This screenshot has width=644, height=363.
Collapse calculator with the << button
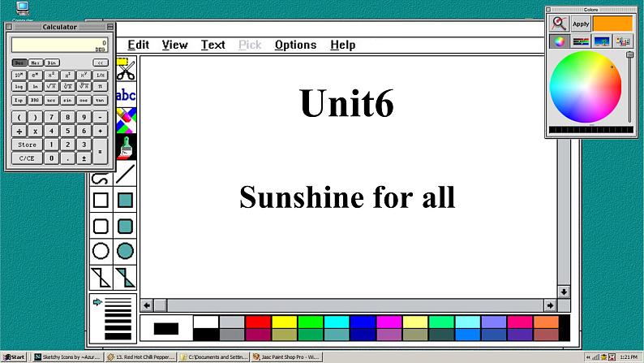(100, 63)
